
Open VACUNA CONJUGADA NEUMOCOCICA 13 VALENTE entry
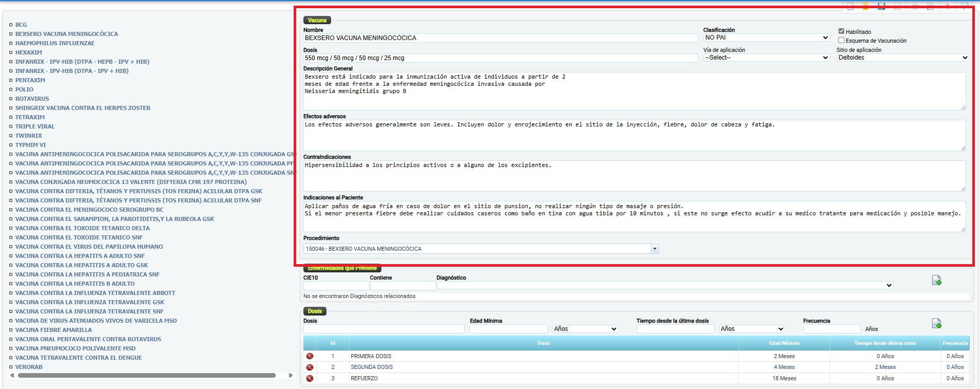click(x=131, y=182)
